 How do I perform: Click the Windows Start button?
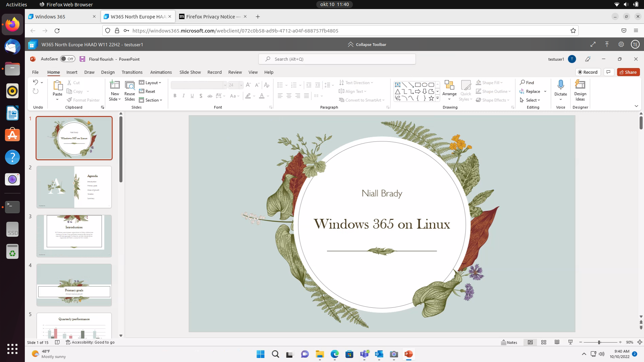pos(260,354)
